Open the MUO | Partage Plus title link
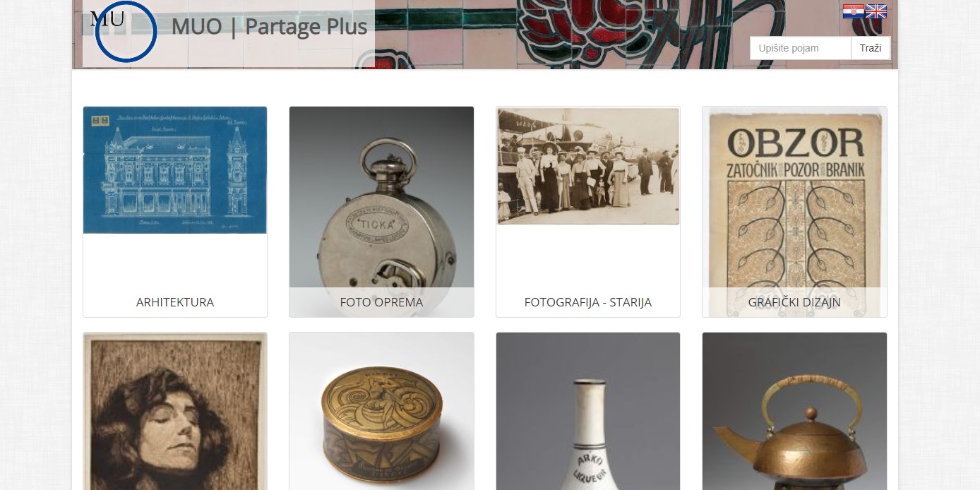980x490 pixels. click(269, 27)
